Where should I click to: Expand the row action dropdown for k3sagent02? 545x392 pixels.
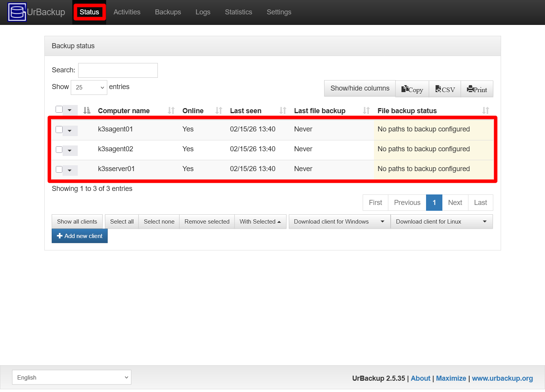[70, 150]
